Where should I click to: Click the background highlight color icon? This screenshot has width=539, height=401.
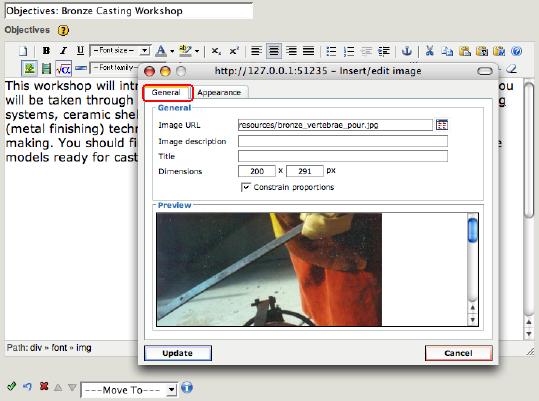[x=186, y=51]
